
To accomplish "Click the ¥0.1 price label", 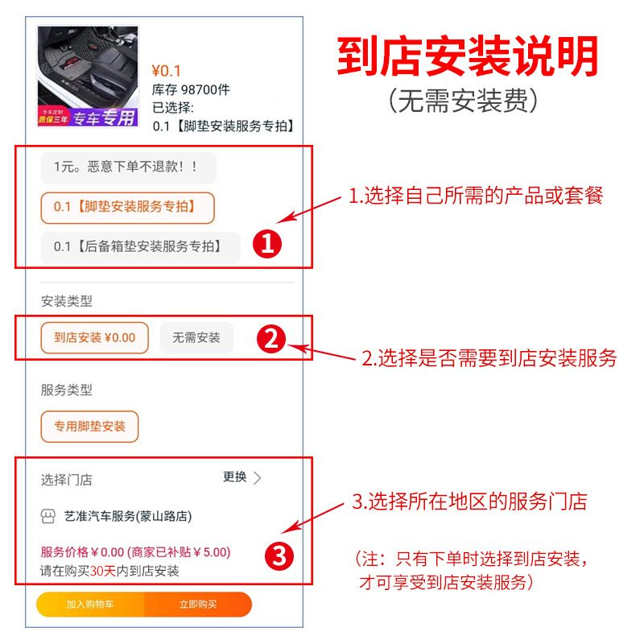I will [167, 72].
